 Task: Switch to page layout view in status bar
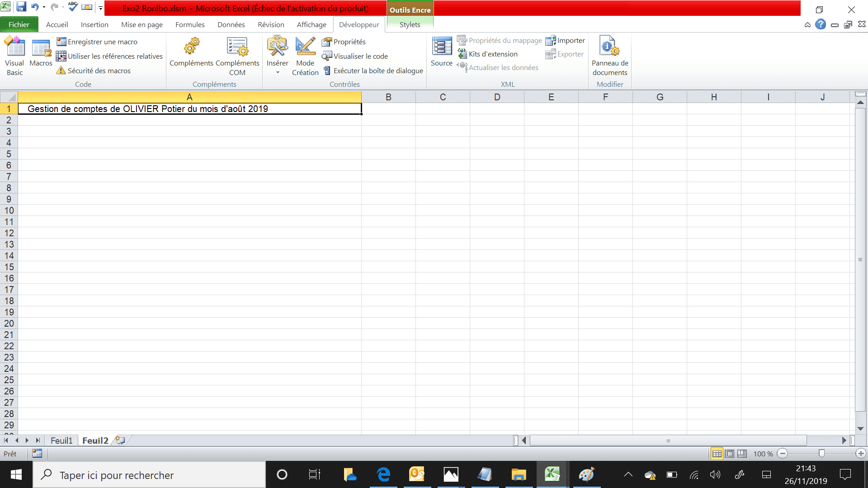730,454
